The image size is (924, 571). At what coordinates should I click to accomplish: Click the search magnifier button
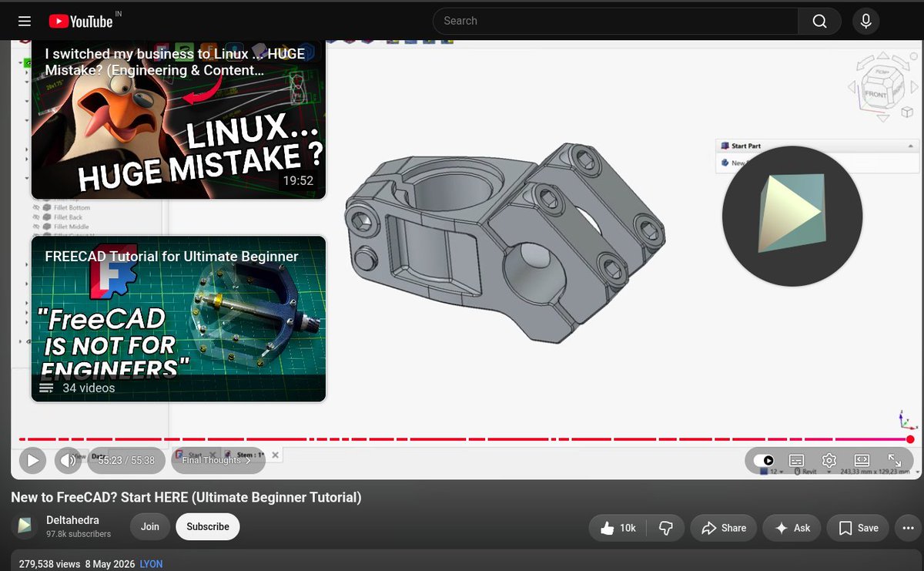819,21
